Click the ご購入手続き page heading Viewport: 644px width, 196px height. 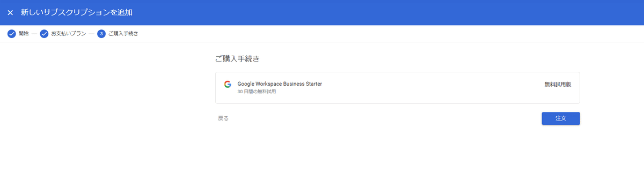pyautogui.click(x=237, y=59)
